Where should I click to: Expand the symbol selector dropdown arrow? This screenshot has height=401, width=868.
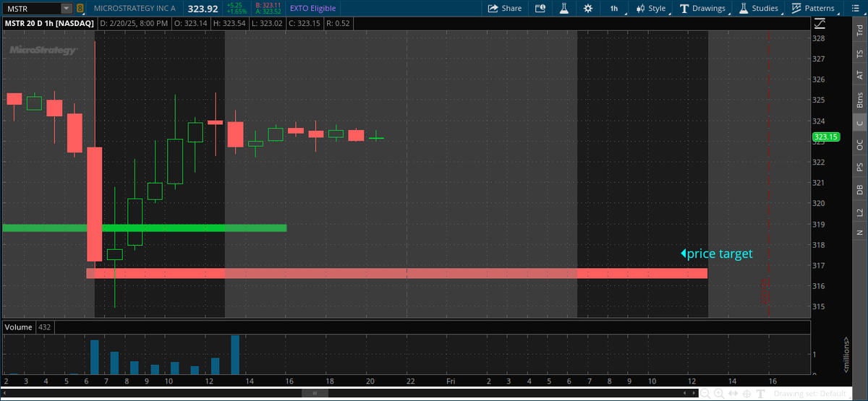click(x=67, y=9)
